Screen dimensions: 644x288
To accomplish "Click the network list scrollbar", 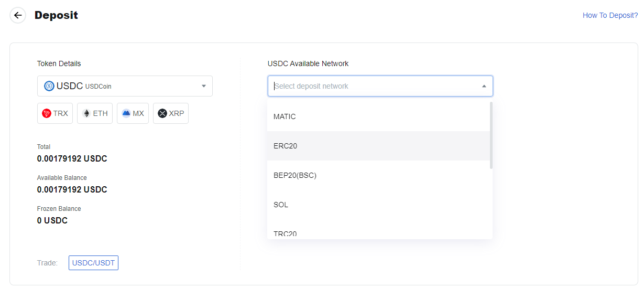I will [491, 135].
